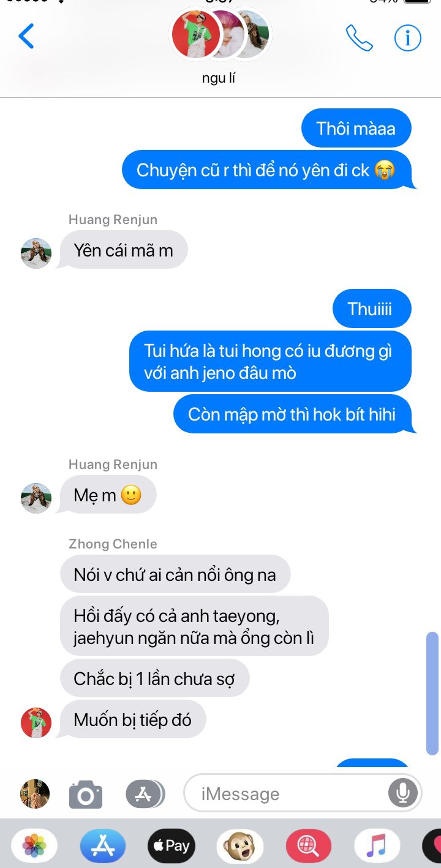Select the "Thôi màaa" sent bubble
The height and width of the screenshot is (868, 441).
356,129
